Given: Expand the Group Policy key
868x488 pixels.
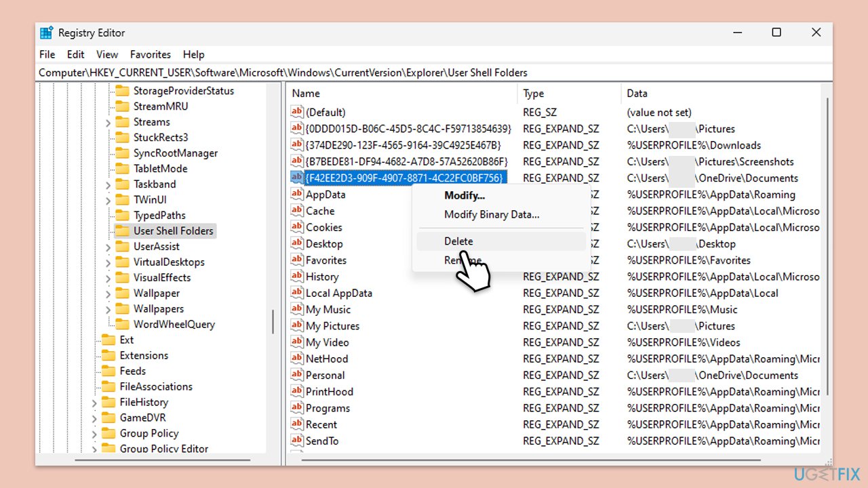Looking at the screenshot, I should 94,434.
